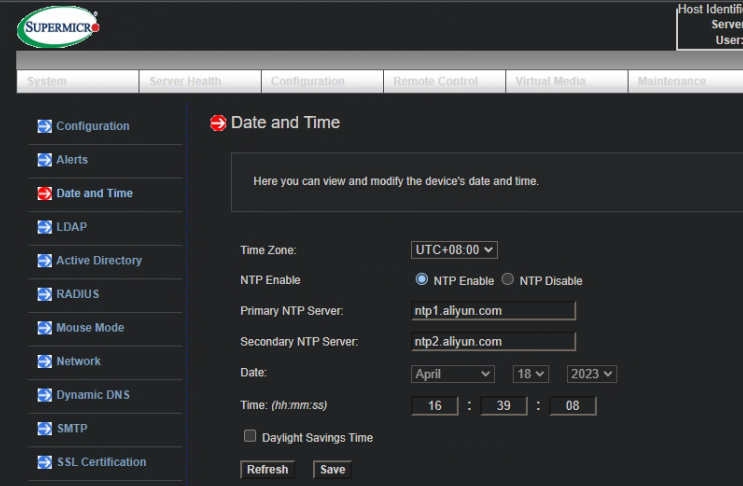This screenshot has width=743, height=486.
Task: Open the year dropdown showing 2023
Action: coord(592,374)
